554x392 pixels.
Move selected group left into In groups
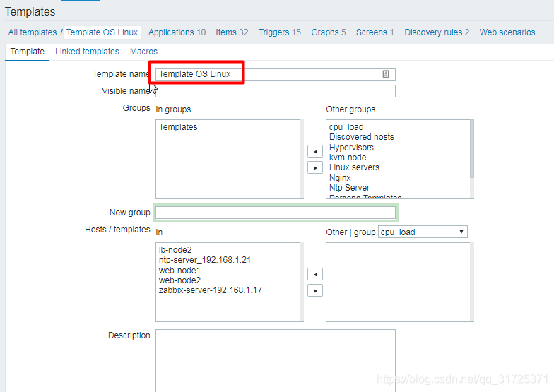(315, 151)
